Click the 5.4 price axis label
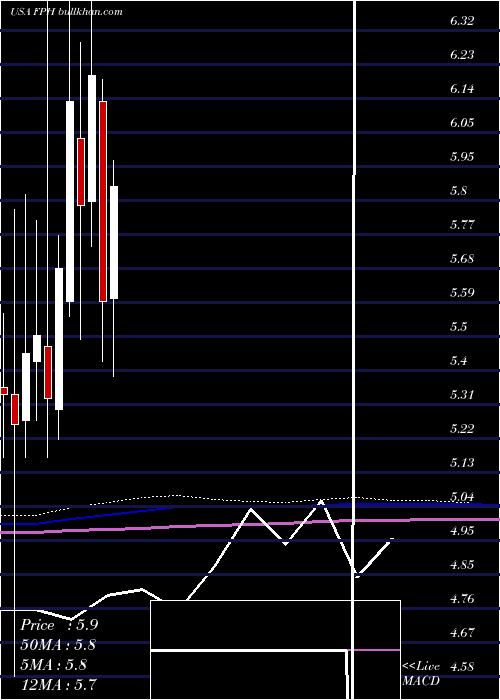The width and height of the screenshot is (500, 700). pos(459,360)
